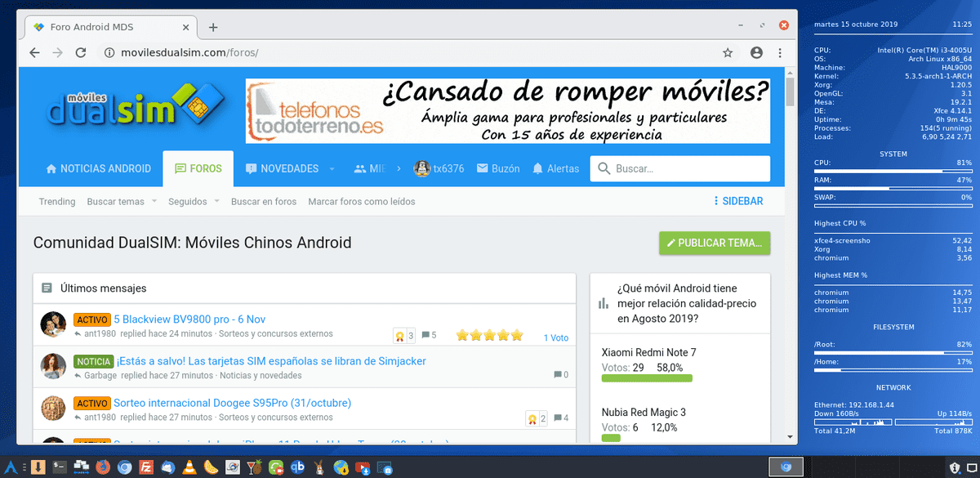The height and width of the screenshot is (478, 980).
Task: Click avatar in the Simjacker NOTICIA row
Action: [x=53, y=366]
